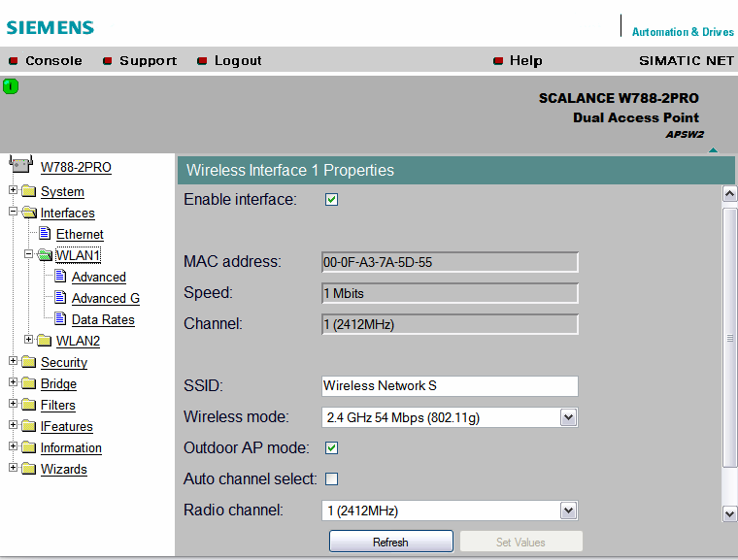Click the IFeatures folder icon

click(29, 426)
